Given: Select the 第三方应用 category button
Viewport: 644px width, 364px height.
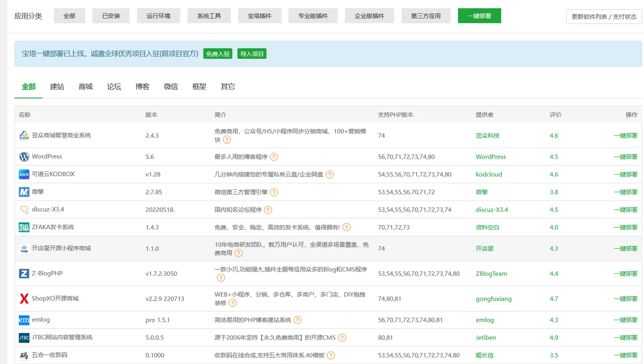Looking at the screenshot, I should 426,16.
